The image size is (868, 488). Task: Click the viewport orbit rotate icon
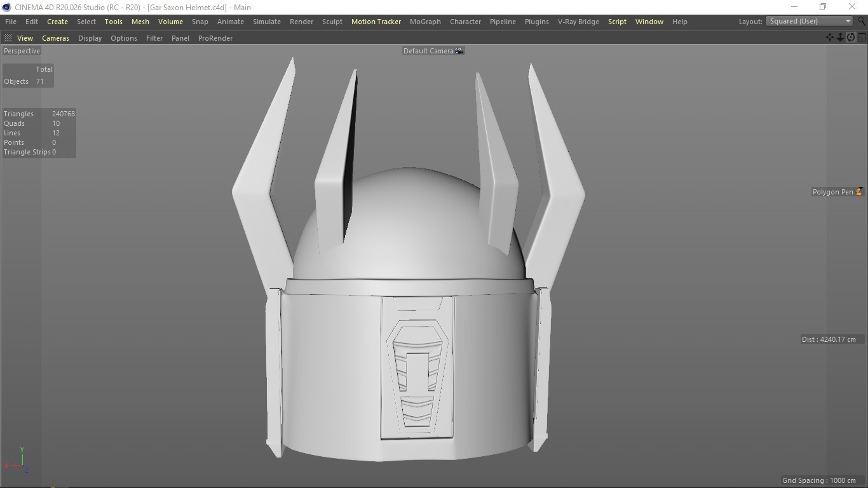tap(851, 37)
